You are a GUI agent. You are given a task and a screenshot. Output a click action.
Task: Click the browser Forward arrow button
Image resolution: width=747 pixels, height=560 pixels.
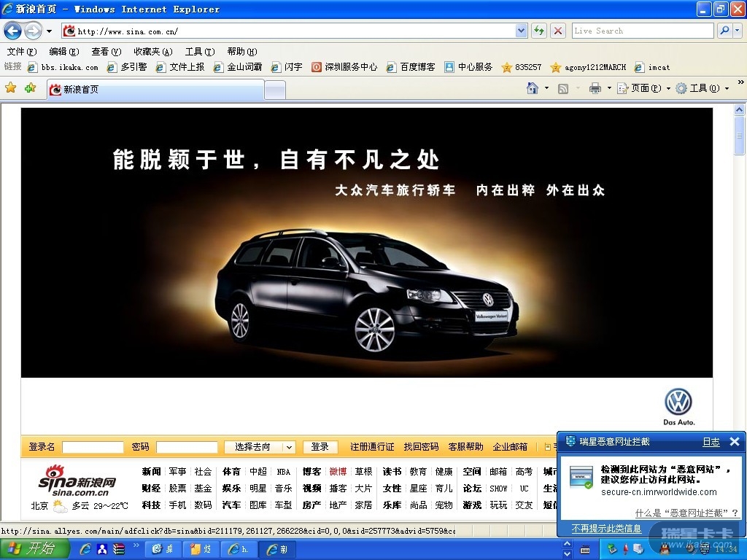[x=33, y=31]
